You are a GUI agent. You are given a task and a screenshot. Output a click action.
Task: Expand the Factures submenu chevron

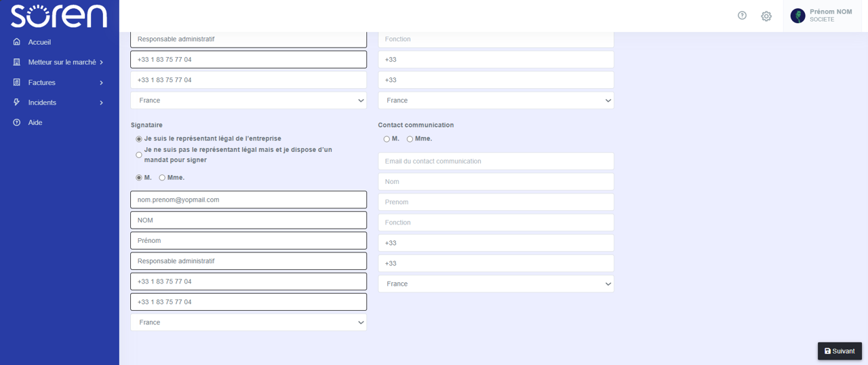(102, 83)
